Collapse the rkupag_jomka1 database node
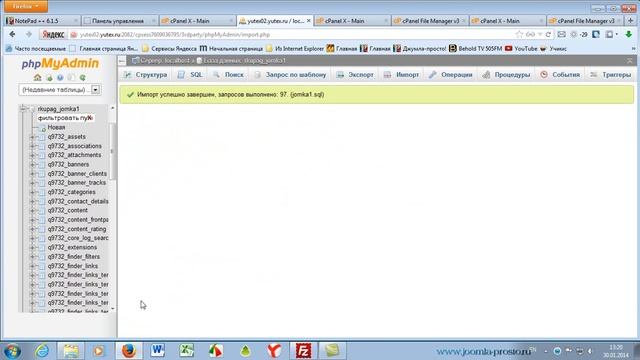The width and height of the screenshot is (640, 360). (24, 109)
